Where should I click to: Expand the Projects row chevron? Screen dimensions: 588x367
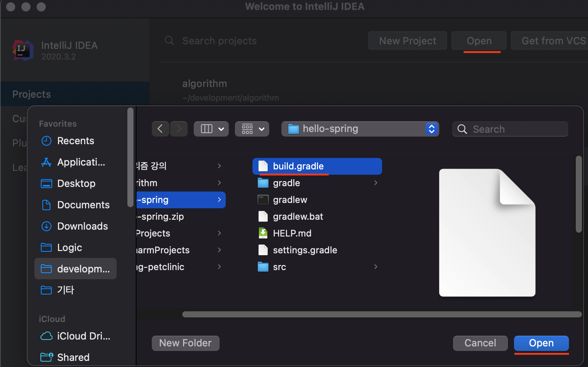(219, 233)
